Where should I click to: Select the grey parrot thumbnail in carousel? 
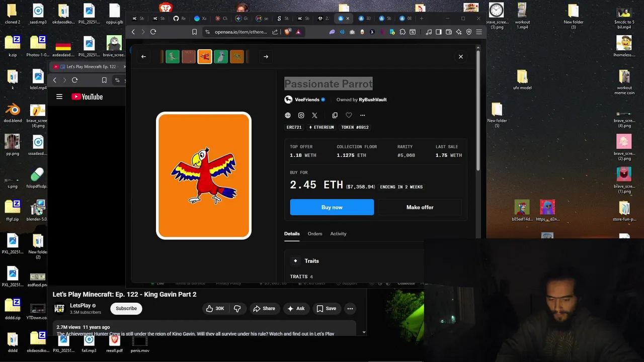click(221, 56)
